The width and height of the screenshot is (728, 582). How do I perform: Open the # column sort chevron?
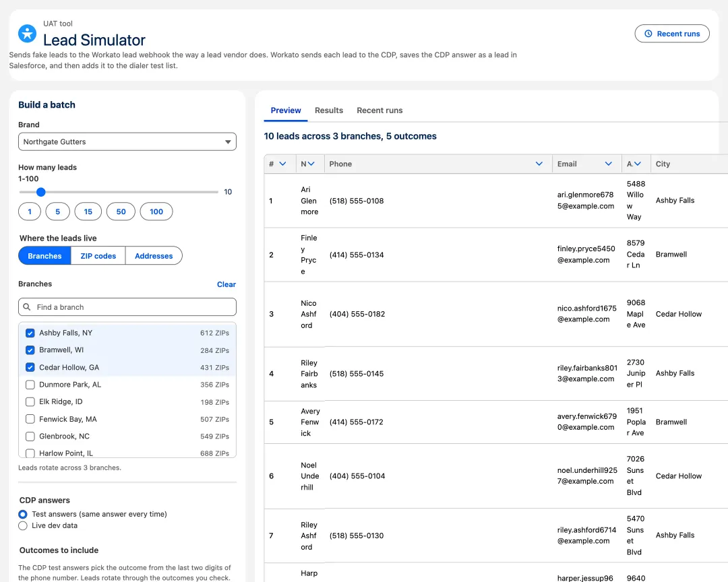[282, 164]
